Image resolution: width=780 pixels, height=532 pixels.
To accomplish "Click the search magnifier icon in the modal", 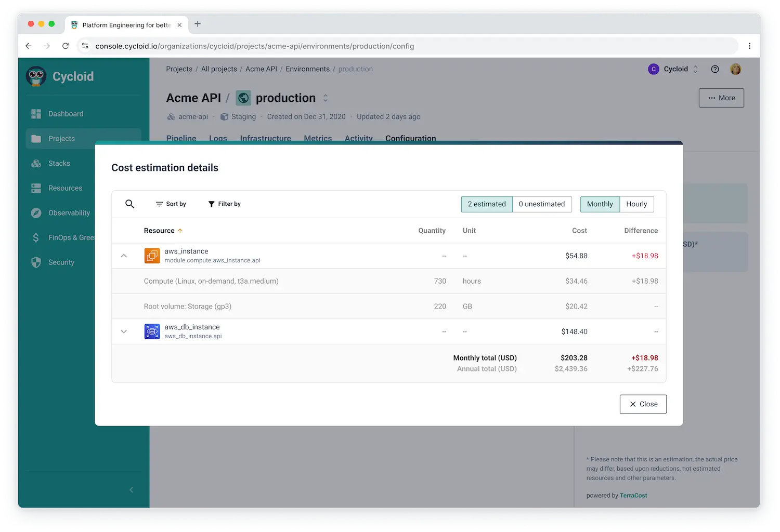I will [130, 204].
